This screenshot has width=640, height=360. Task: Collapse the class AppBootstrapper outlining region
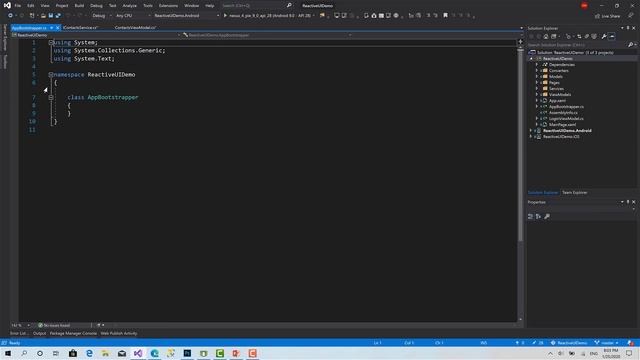point(51,98)
